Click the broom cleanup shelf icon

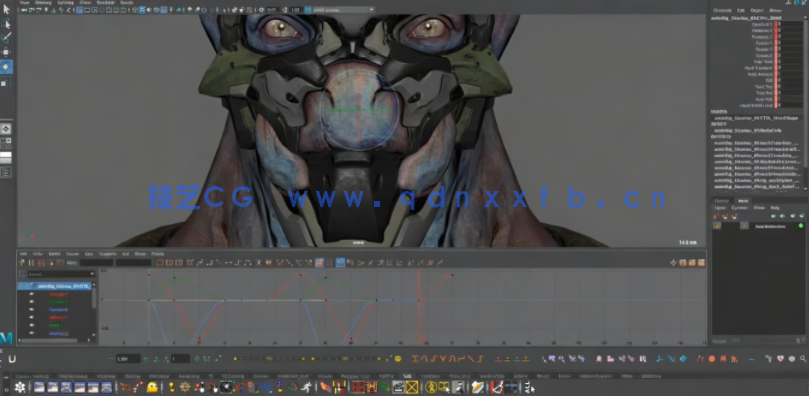[x=497, y=387]
